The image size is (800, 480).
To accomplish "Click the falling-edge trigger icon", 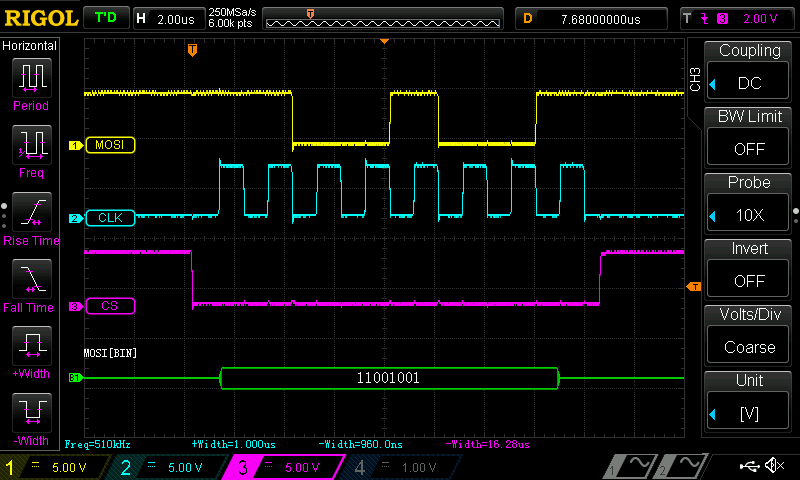I will [x=705, y=19].
